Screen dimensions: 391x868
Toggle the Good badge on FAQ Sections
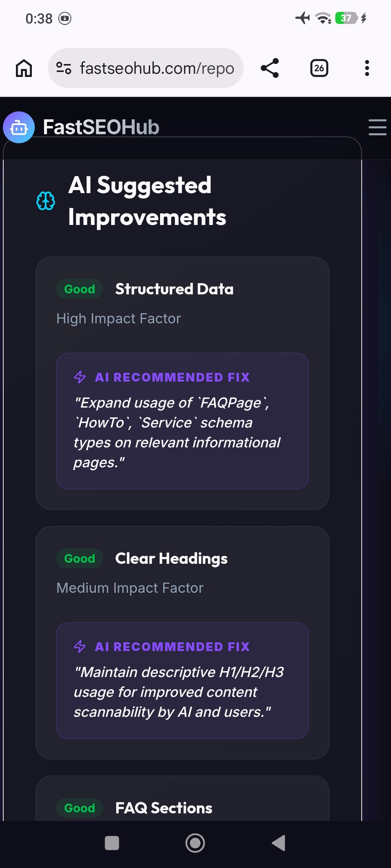(79, 808)
